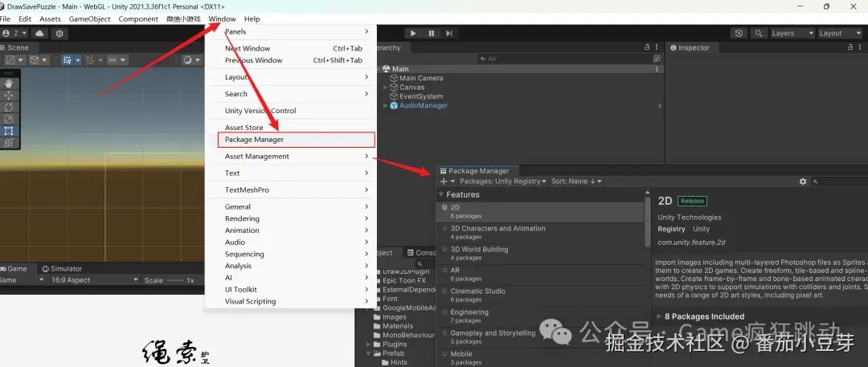Open the Scene draw mode shading dropdown

point(191,59)
